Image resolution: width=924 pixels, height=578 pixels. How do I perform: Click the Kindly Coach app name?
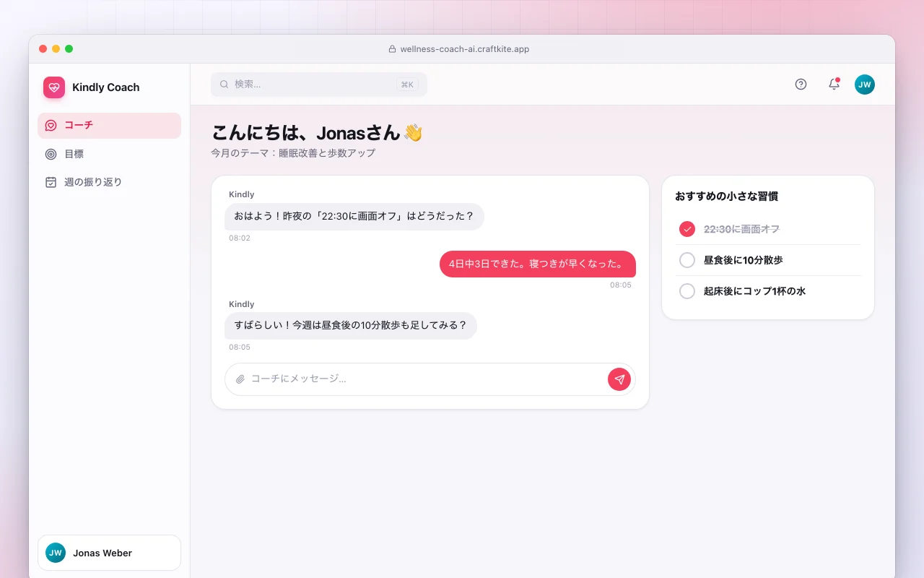[x=106, y=87]
